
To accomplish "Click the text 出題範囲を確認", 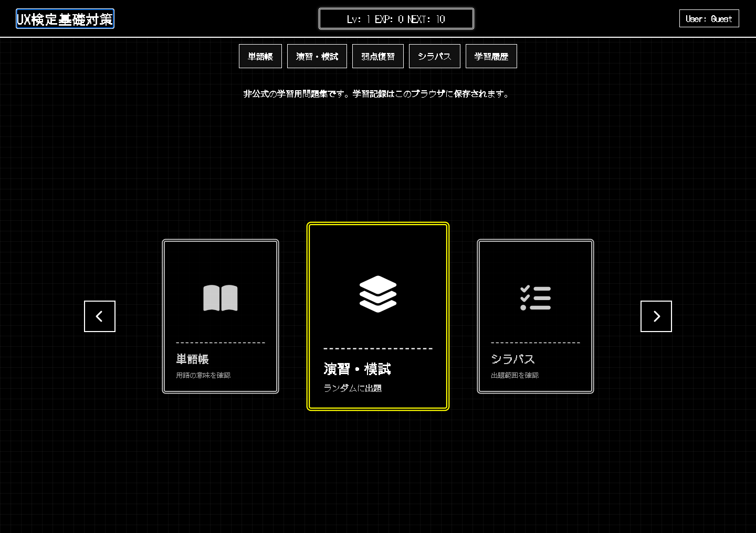I will click(515, 375).
